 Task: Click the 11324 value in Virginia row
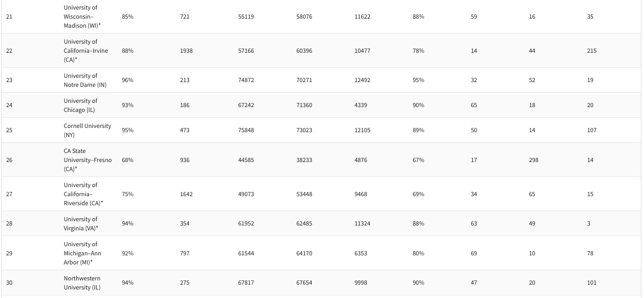click(362, 223)
